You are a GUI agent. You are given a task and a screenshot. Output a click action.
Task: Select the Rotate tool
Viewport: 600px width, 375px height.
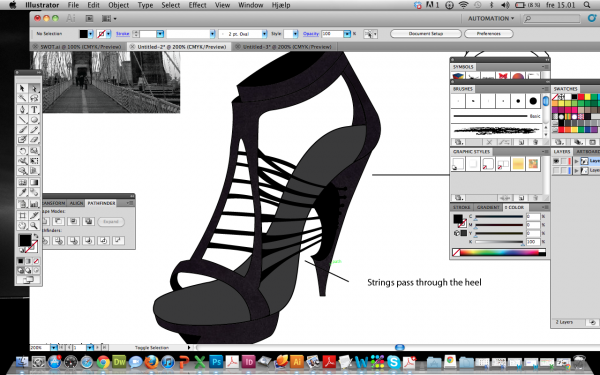[x=23, y=151]
